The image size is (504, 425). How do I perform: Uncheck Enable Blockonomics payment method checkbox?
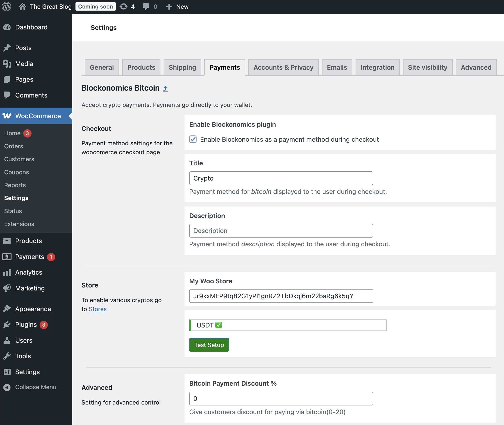tap(193, 139)
